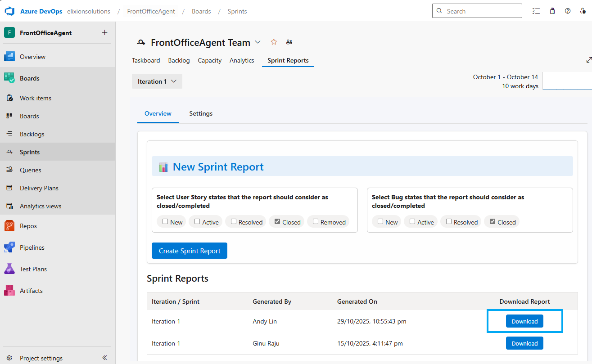The image size is (592, 364).
Task: Open the Settings tab in Sprint Reports
Action: pos(201,113)
